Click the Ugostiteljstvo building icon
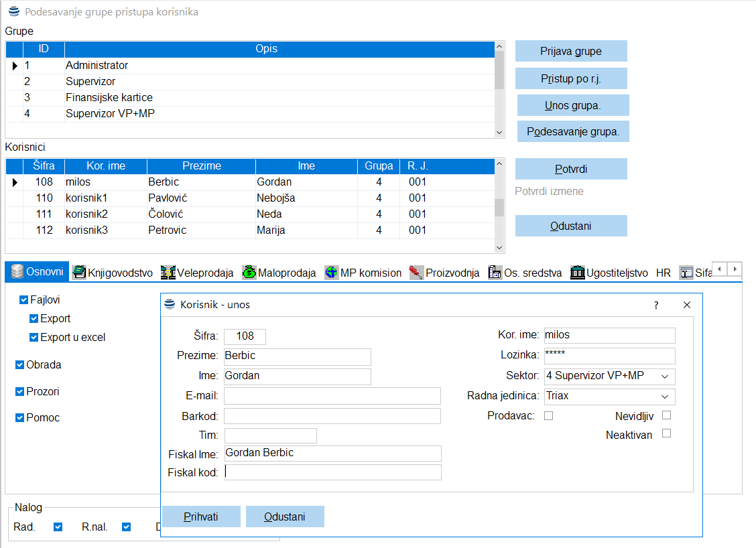The height and width of the screenshot is (548, 756). 577,273
